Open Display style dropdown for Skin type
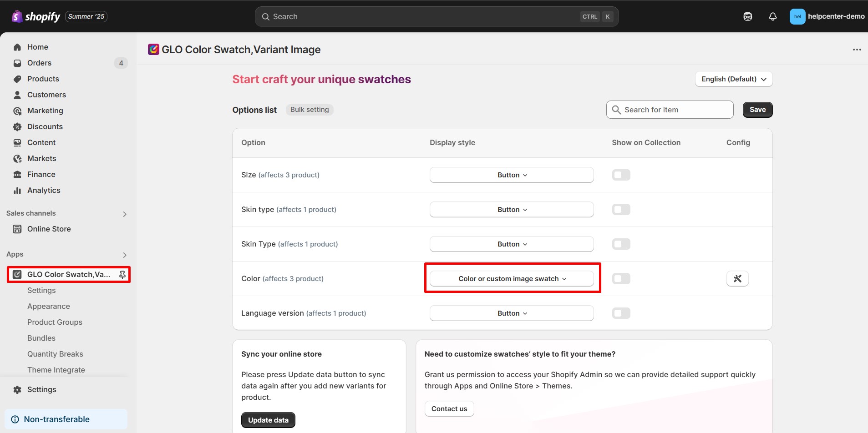 tap(511, 210)
